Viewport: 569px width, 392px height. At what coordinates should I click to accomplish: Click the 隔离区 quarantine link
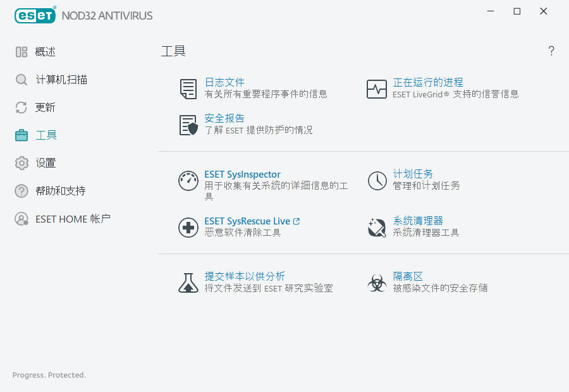(x=407, y=276)
